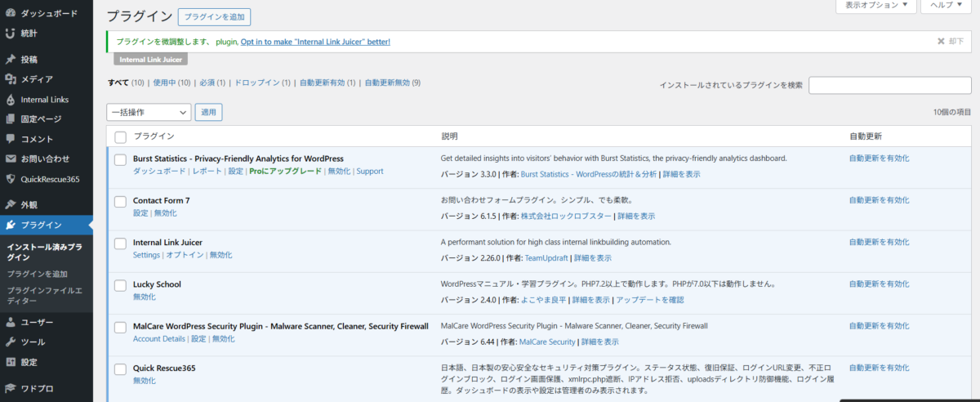Open the コメント comments bubble icon
Image resolution: width=980 pixels, height=402 pixels.
pos(10,139)
